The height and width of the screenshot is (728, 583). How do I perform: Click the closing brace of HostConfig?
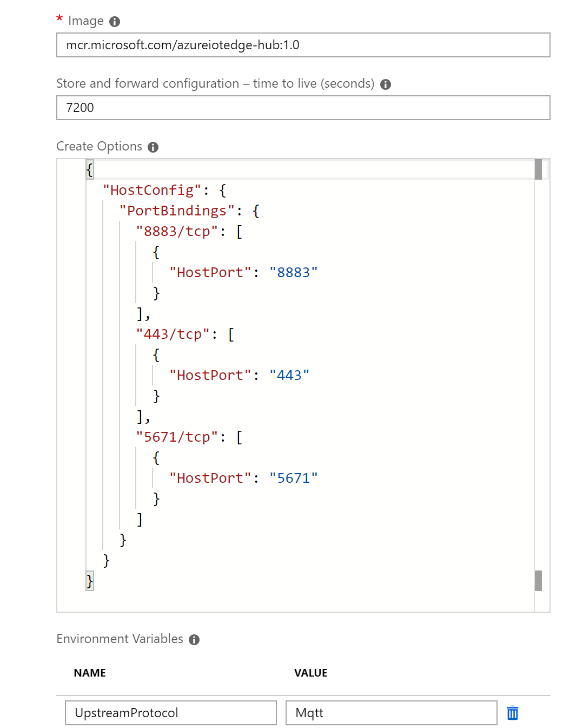point(106,561)
